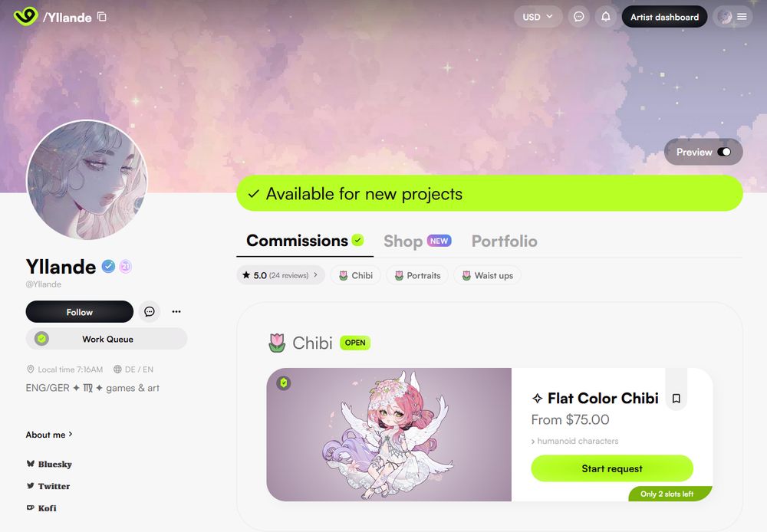This screenshot has width=767, height=532.
Task: Open the Flat Color Chibi thumbnail image
Action: click(x=389, y=435)
